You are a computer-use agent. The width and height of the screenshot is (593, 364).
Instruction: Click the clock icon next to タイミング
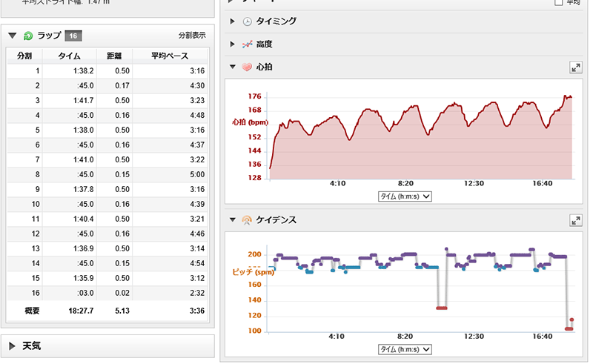click(248, 21)
